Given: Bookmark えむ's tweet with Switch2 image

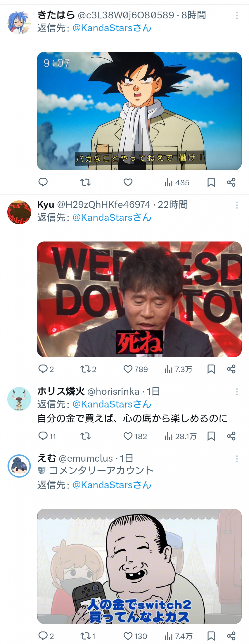Looking at the screenshot, I should point(211,636).
